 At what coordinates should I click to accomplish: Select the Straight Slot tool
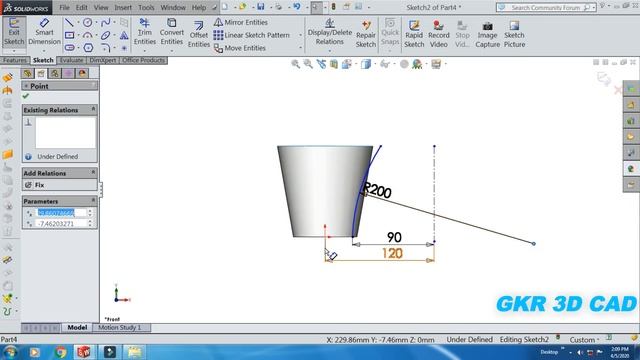[69, 48]
